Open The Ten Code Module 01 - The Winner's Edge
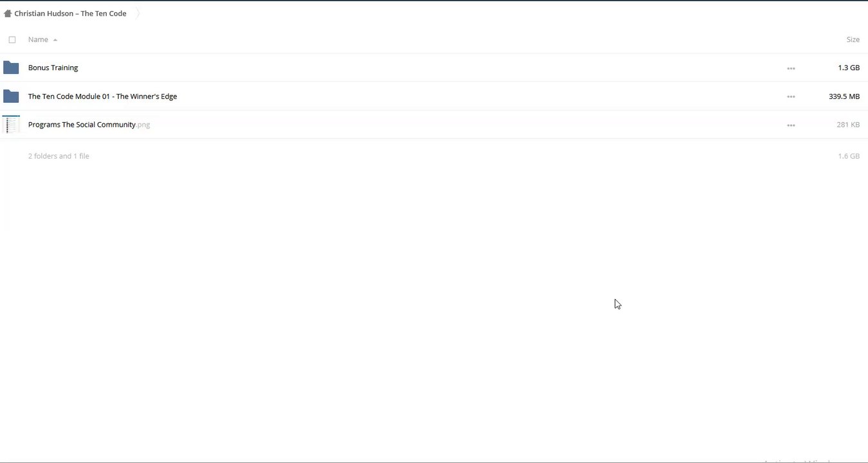This screenshot has height=463, width=868. click(x=102, y=96)
